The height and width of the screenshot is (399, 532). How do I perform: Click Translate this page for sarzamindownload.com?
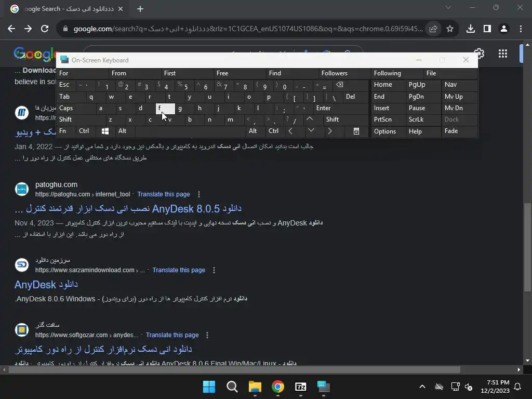(x=179, y=270)
